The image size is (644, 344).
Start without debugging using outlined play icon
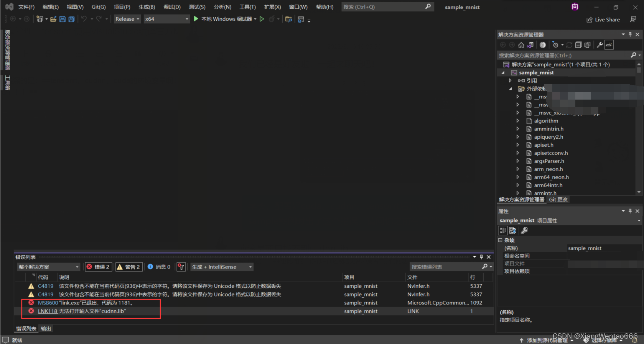(x=262, y=19)
